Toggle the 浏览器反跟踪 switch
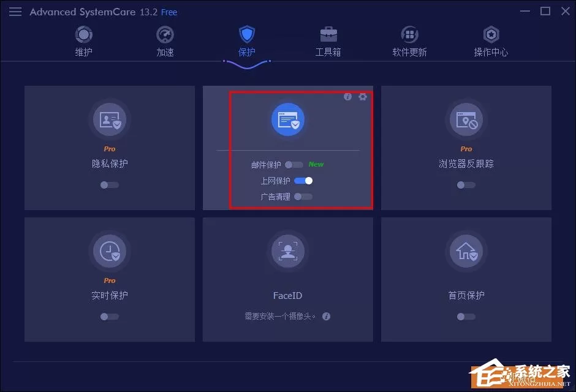This screenshot has height=392, width=576. (466, 185)
